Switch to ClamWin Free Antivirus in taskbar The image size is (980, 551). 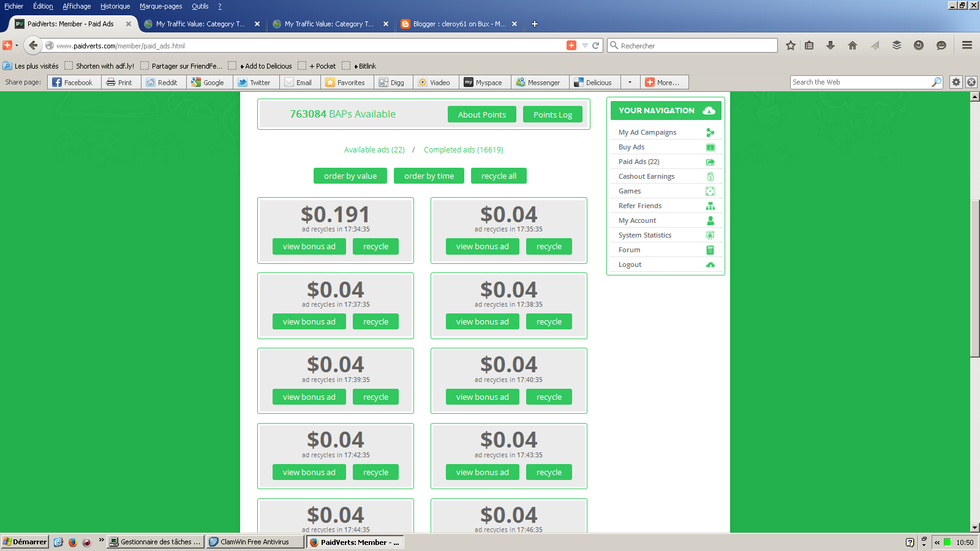click(255, 542)
